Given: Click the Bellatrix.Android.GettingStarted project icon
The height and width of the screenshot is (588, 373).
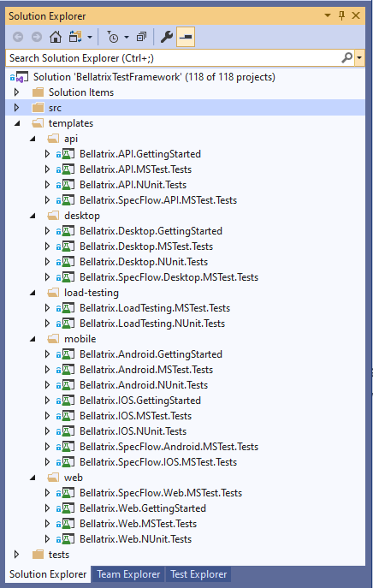Looking at the screenshot, I should [x=68, y=354].
